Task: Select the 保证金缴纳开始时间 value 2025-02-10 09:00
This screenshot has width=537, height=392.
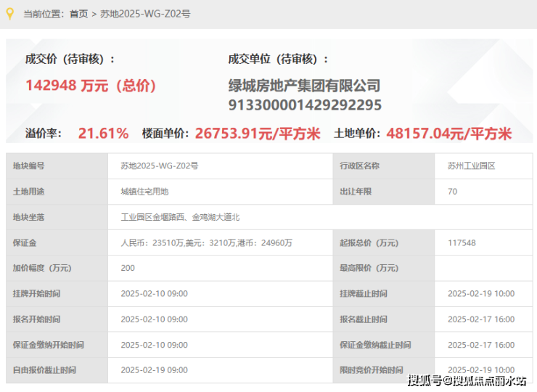Action: coord(154,345)
